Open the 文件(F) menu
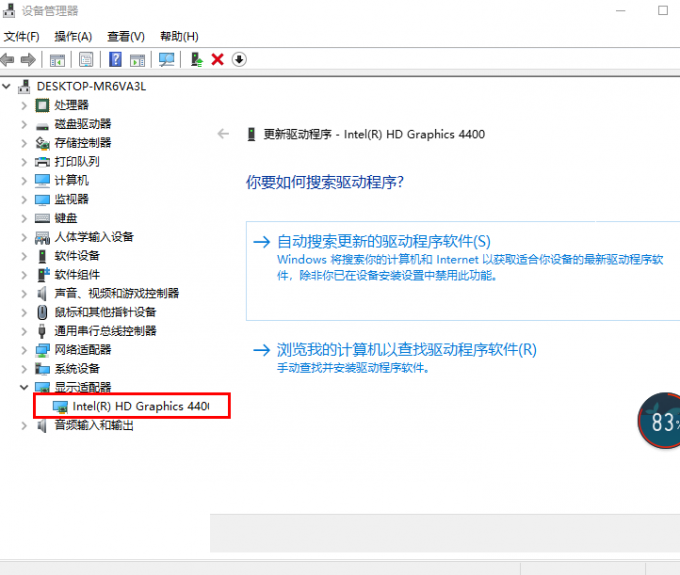The image size is (680, 575). 20,37
